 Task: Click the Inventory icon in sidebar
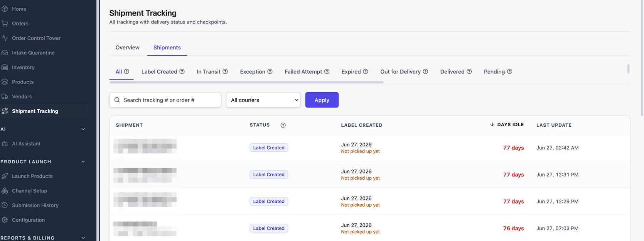pyautogui.click(x=5, y=67)
